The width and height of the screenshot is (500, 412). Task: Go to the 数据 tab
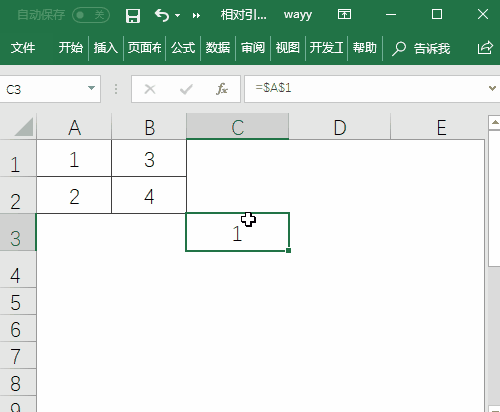pos(218,48)
